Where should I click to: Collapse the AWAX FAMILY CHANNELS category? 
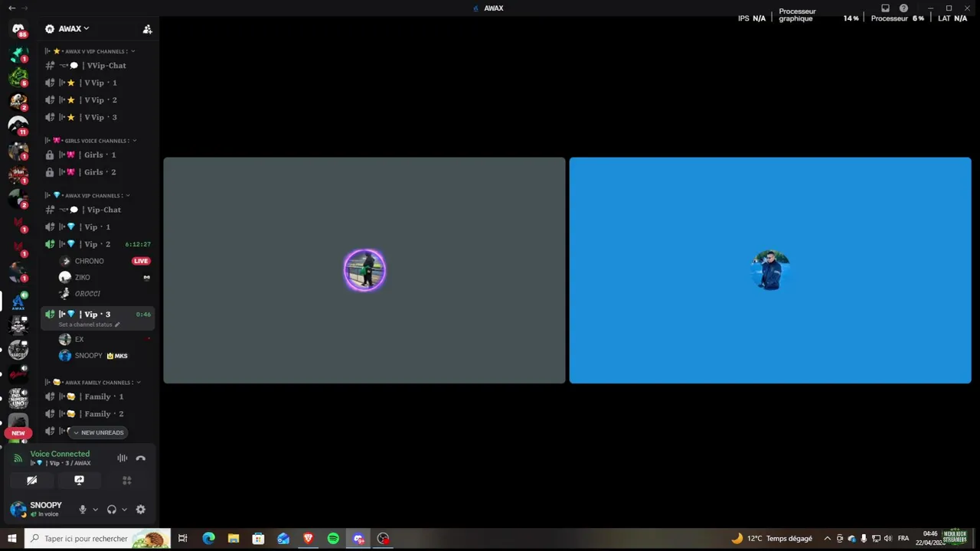[x=93, y=383]
